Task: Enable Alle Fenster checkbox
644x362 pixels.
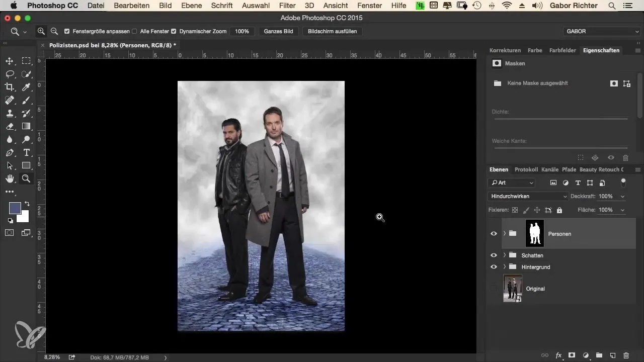Action: point(134,31)
